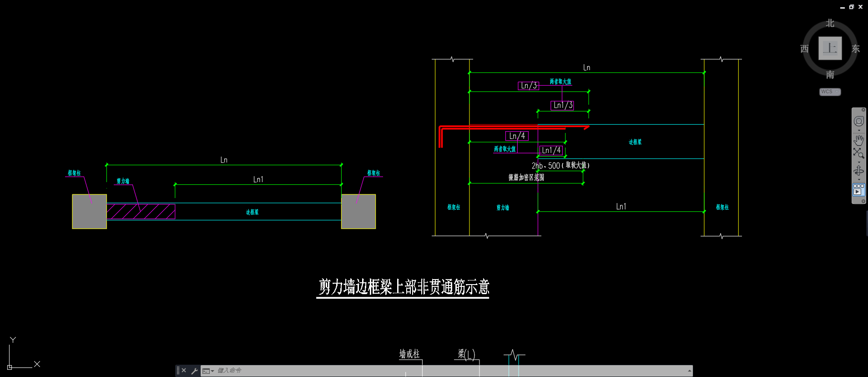Minimize the application window
The image size is (868, 377).
pos(842,7)
